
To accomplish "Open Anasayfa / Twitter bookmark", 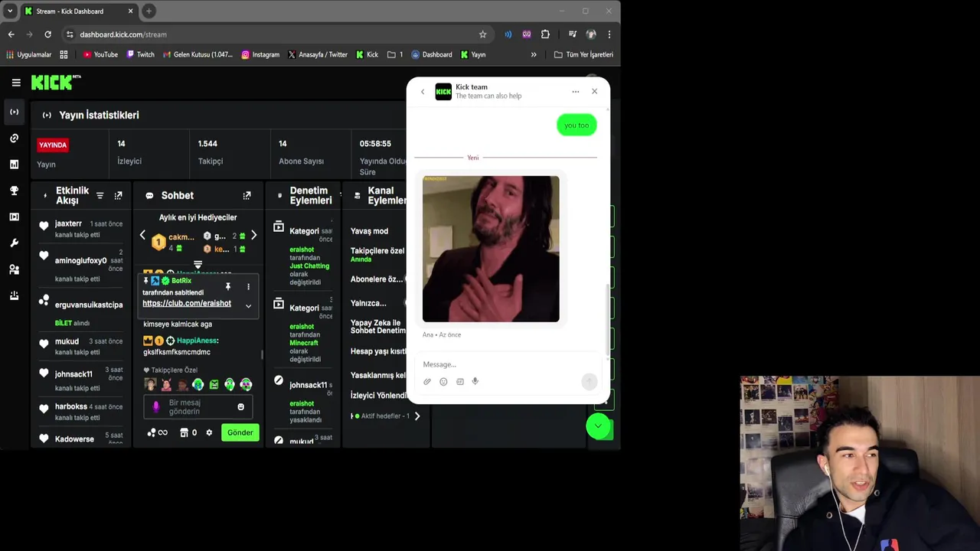I will [318, 55].
